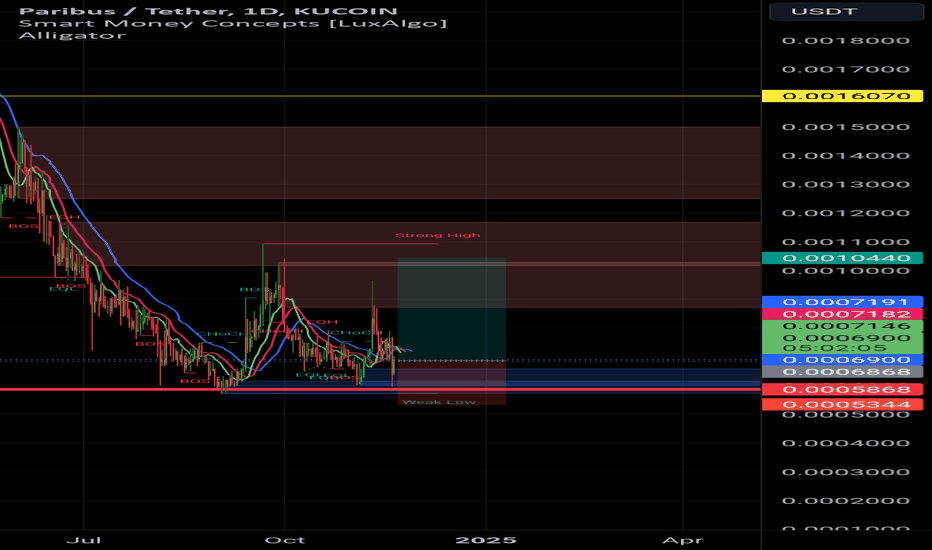Click the 0.0018000 price scale value
Viewport: 932px width, 550px height.
846,40
